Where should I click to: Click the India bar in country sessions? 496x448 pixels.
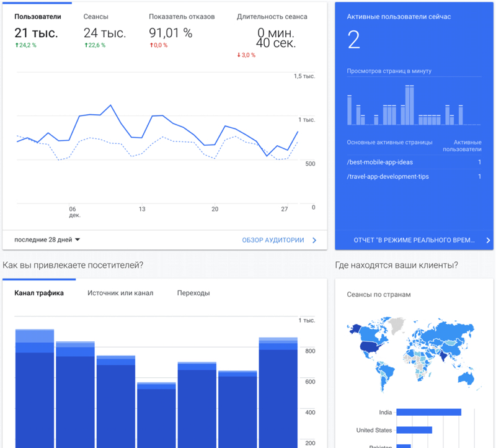click(428, 412)
